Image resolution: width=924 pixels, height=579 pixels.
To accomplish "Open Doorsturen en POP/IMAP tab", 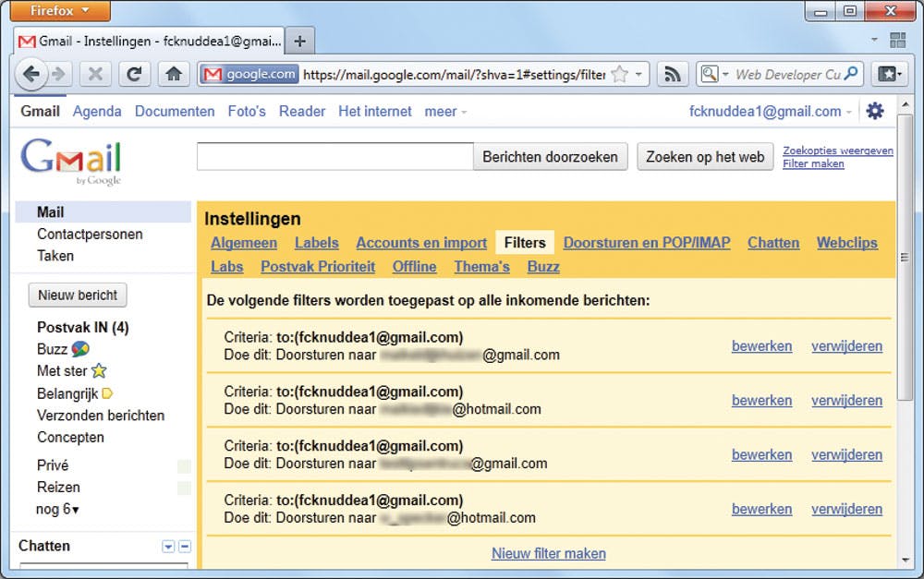I will [647, 243].
